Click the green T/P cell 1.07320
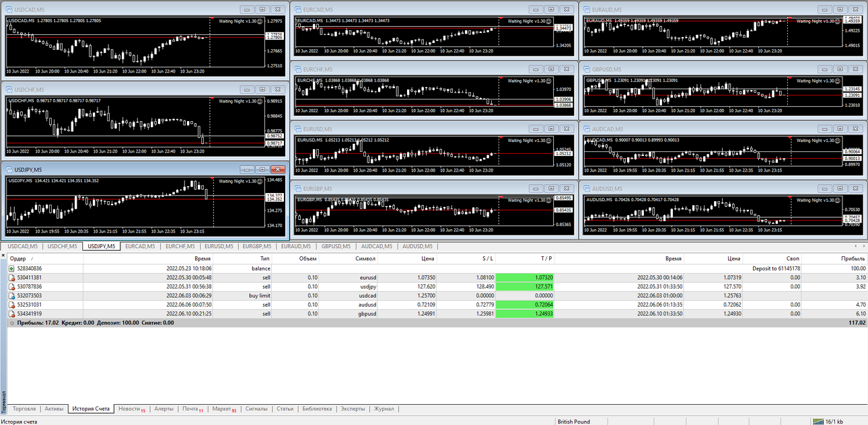 coord(525,277)
